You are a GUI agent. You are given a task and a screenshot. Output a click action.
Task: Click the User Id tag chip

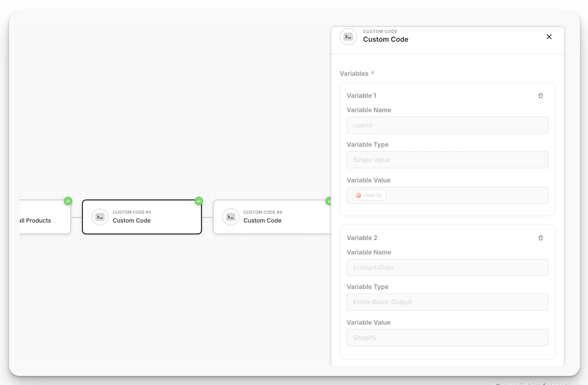click(369, 195)
